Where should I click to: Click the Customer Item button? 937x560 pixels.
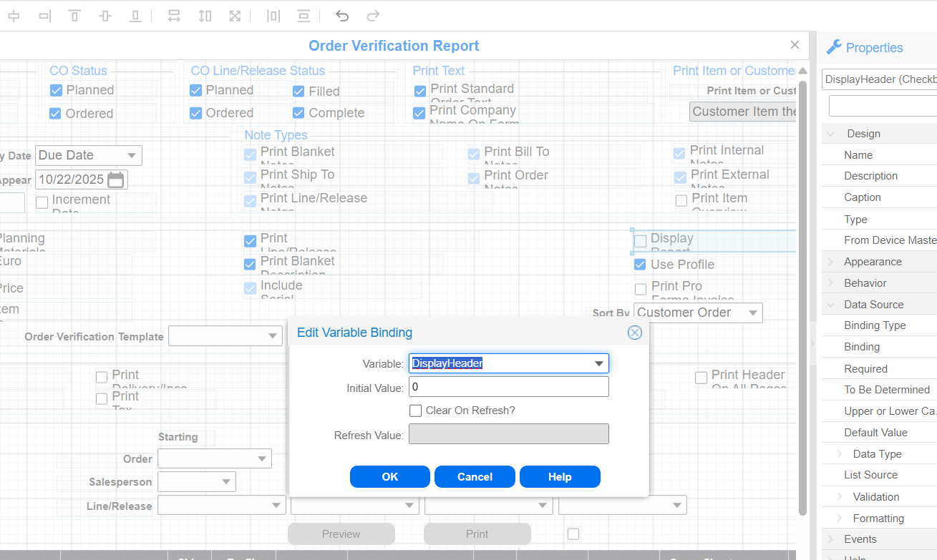pos(743,112)
